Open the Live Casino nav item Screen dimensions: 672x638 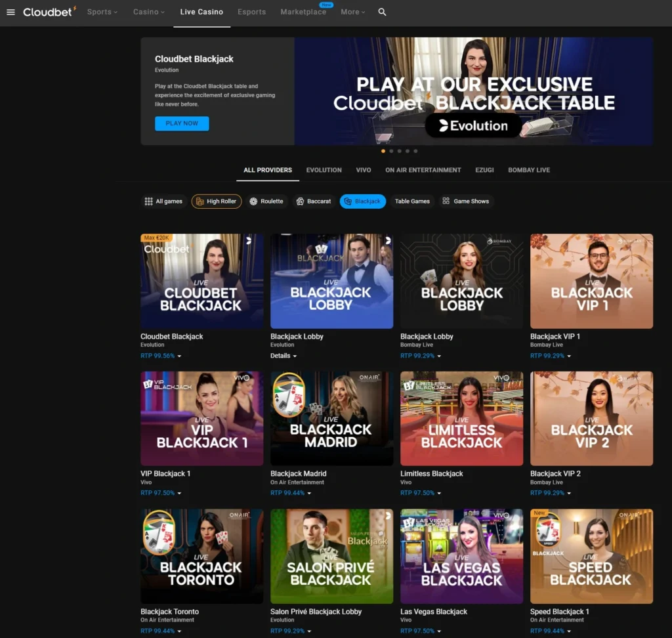201,12
